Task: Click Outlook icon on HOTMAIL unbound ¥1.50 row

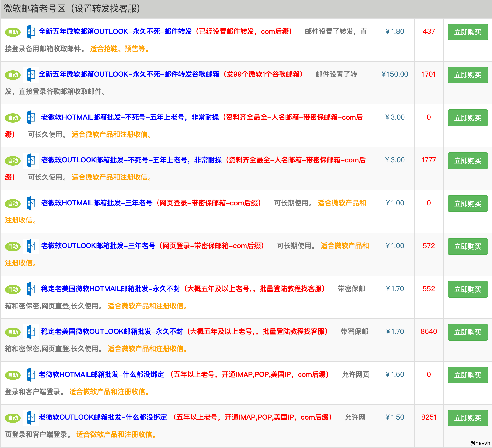Action: (x=31, y=375)
